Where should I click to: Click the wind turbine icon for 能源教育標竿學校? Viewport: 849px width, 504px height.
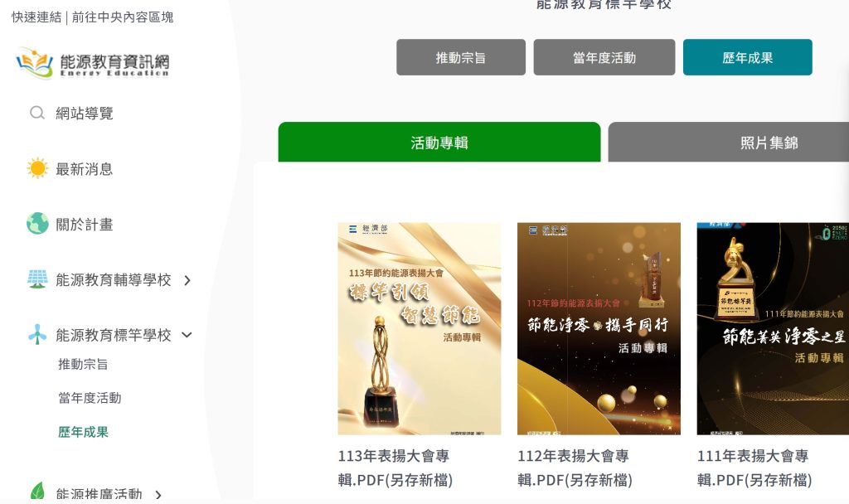[37, 335]
